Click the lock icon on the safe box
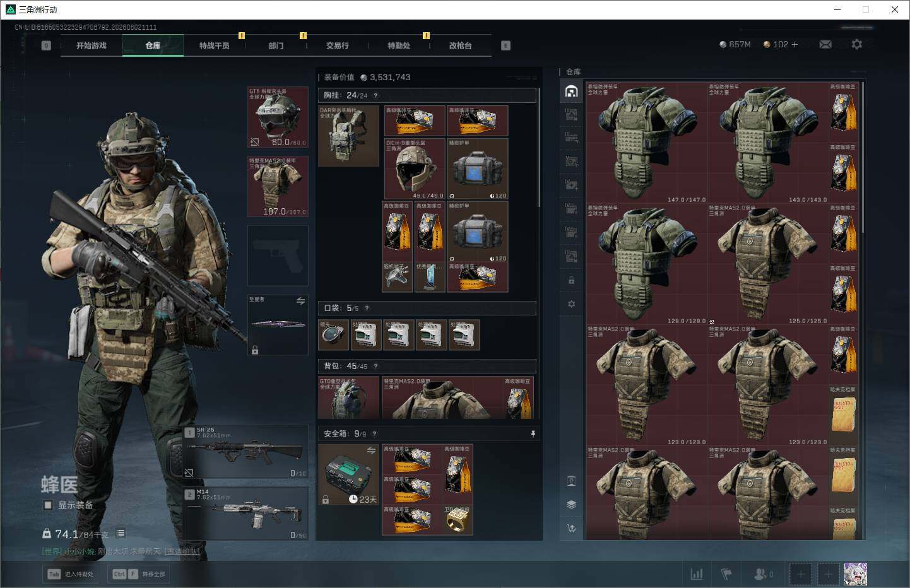This screenshot has width=910, height=588. (326, 499)
